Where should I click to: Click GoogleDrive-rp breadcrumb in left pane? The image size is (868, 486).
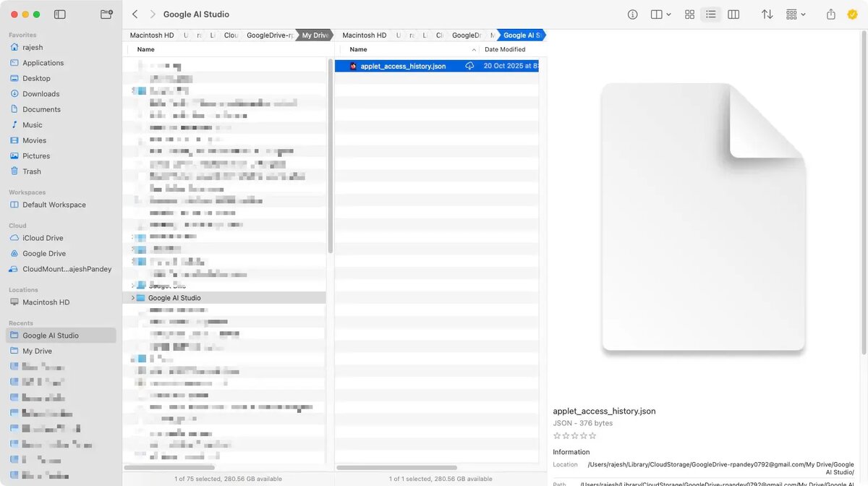[270, 35]
